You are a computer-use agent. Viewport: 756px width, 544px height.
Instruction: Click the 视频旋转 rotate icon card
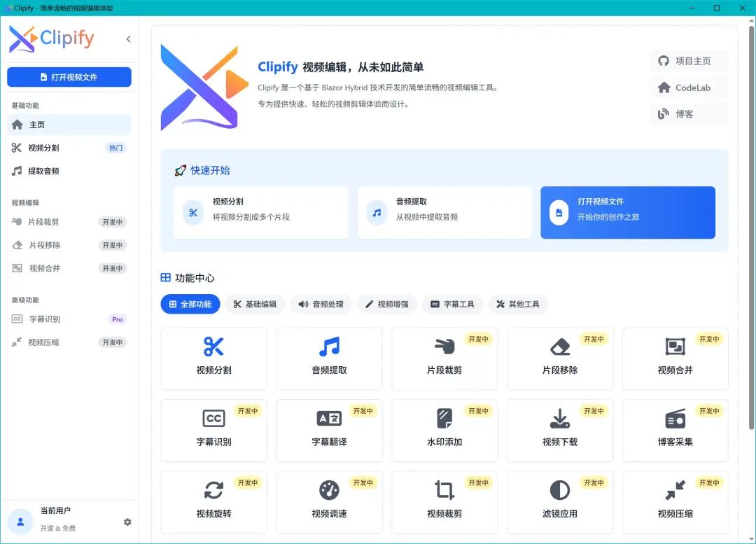coord(213,502)
